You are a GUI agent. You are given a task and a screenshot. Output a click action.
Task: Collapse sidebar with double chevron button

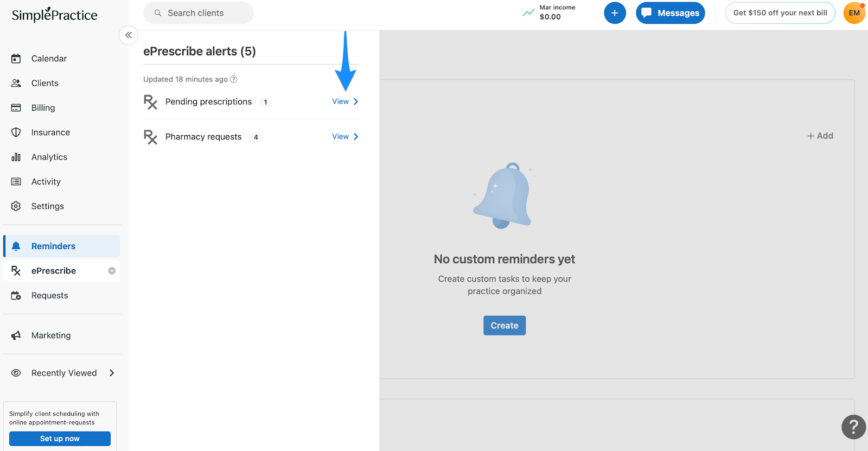(129, 35)
